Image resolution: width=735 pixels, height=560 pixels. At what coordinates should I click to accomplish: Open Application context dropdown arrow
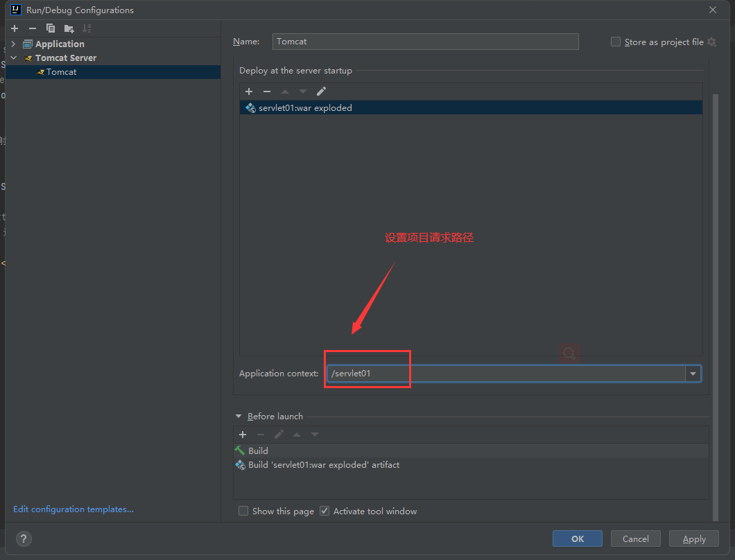pos(693,374)
